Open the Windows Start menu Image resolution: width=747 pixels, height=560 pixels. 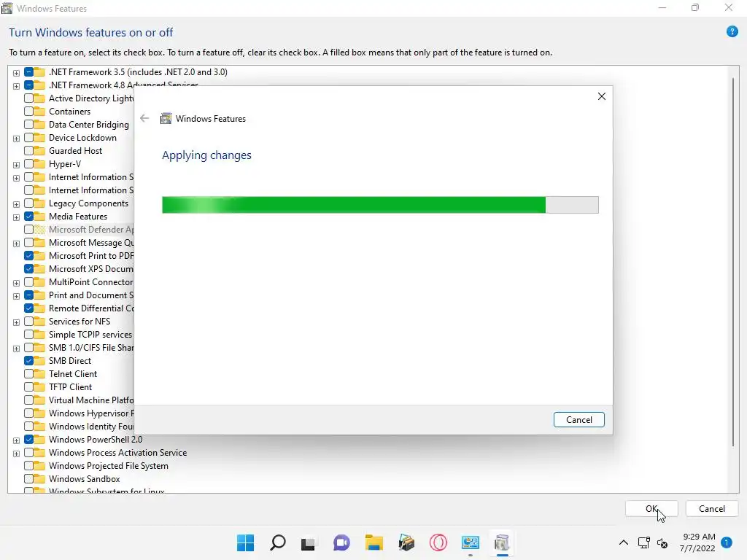[245, 542]
